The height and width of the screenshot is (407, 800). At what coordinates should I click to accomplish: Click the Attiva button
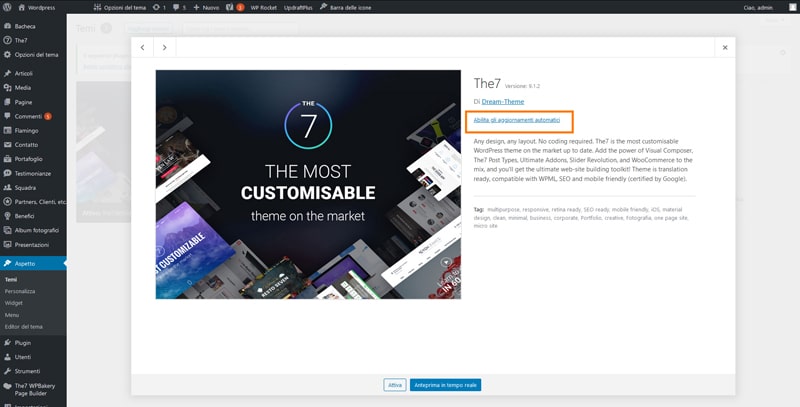395,385
